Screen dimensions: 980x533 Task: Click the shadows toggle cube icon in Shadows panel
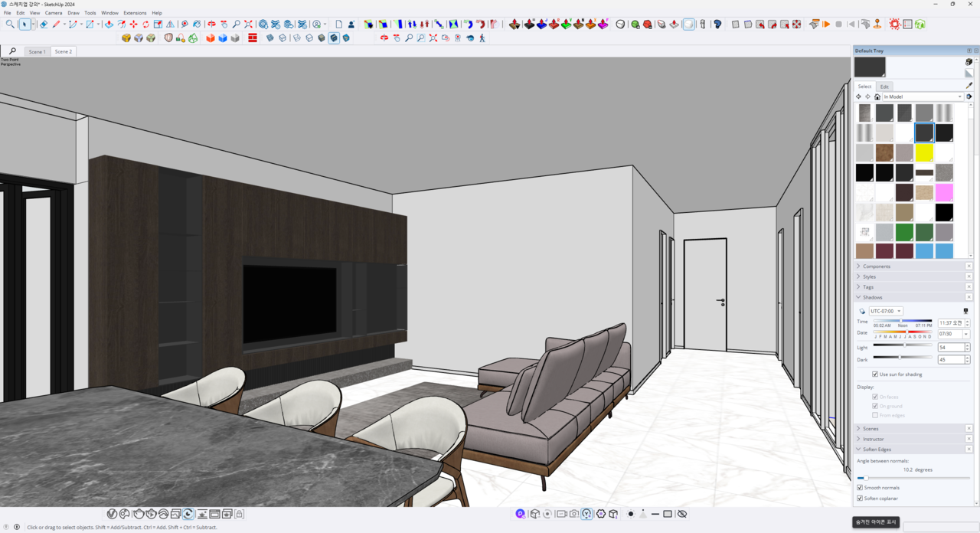pos(862,312)
